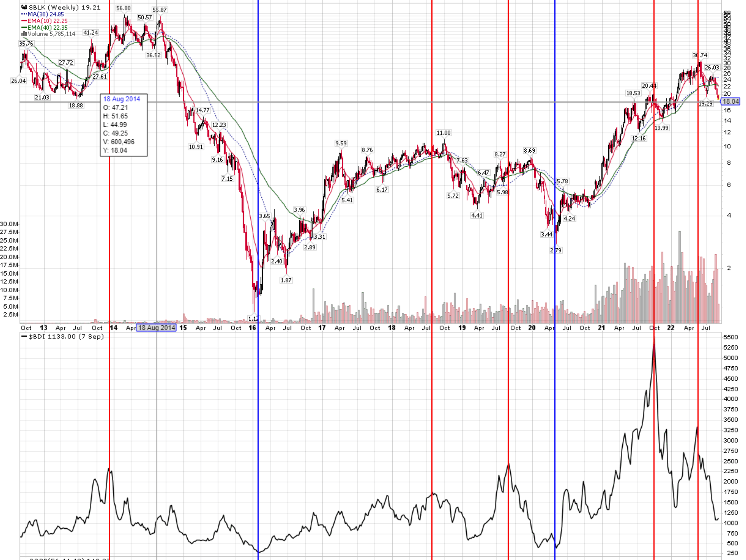The height and width of the screenshot is (560, 746).
Task: Click the 35.76 price label
Action: pos(26,43)
